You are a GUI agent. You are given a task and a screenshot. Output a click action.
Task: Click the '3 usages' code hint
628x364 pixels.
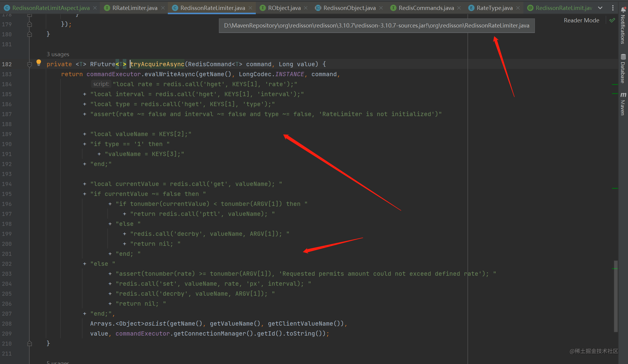click(58, 54)
